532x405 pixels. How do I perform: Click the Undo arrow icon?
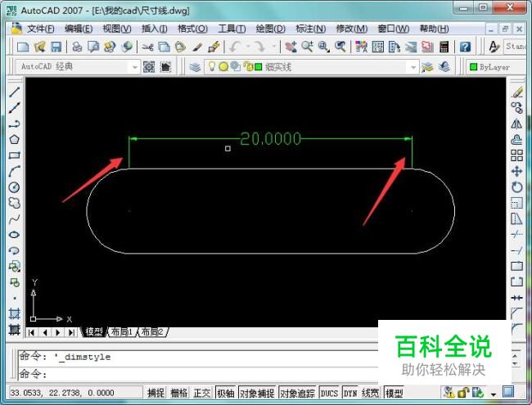click(235, 47)
